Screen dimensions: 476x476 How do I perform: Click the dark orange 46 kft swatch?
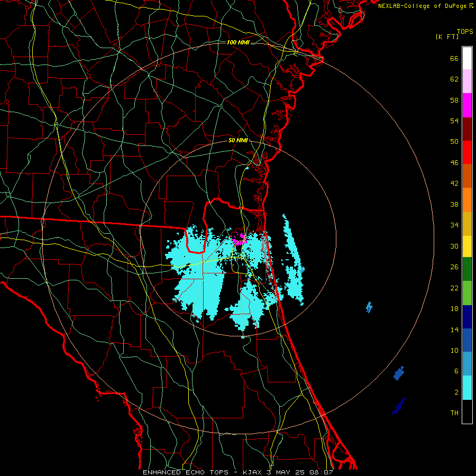point(467,176)
